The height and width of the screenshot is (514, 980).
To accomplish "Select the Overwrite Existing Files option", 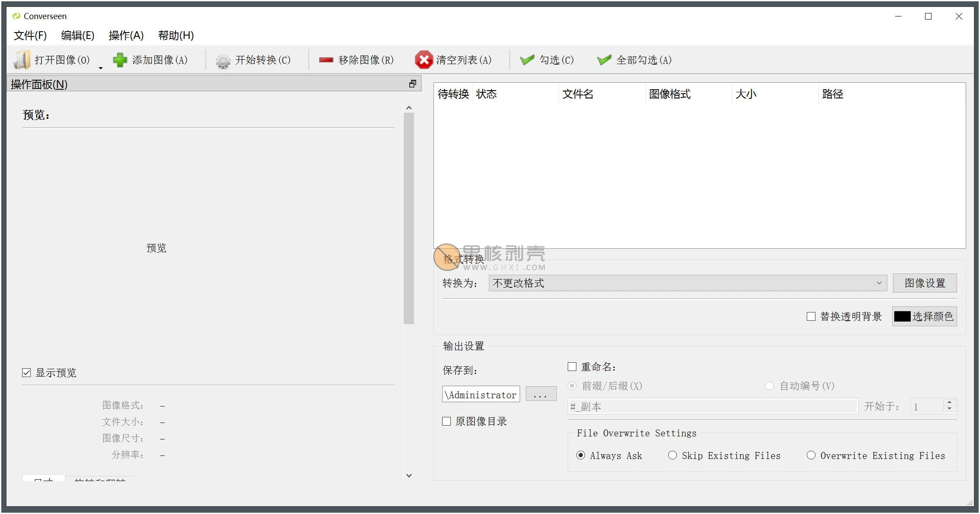I will (811, 455).
